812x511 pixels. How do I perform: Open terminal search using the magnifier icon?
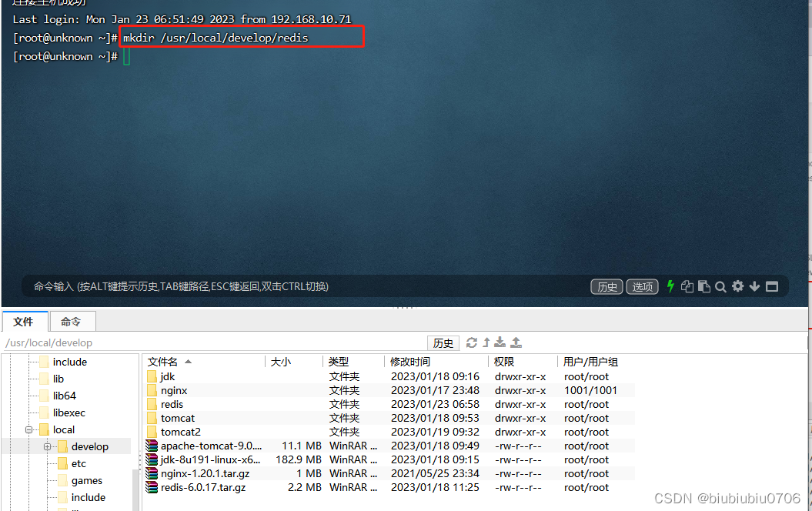720,286
